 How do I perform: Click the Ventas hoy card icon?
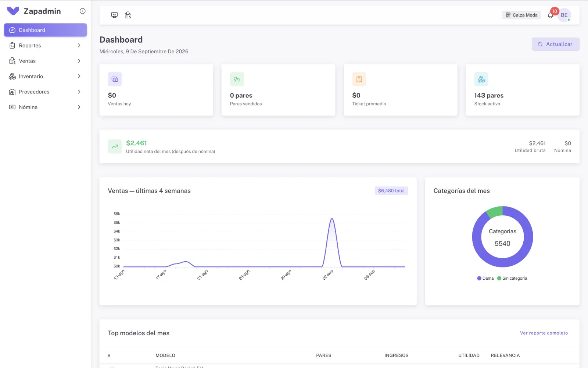115,79
